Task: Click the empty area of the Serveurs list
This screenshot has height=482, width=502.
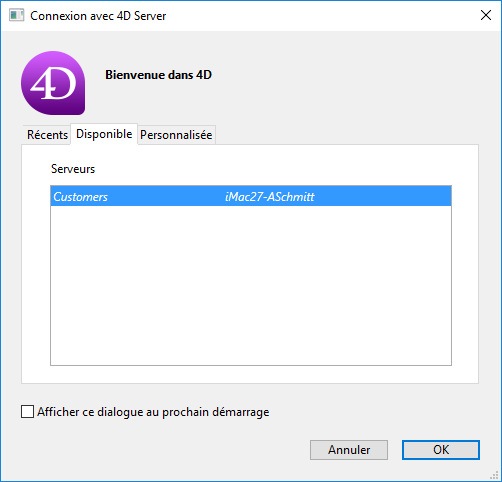Action: [251, 285]
